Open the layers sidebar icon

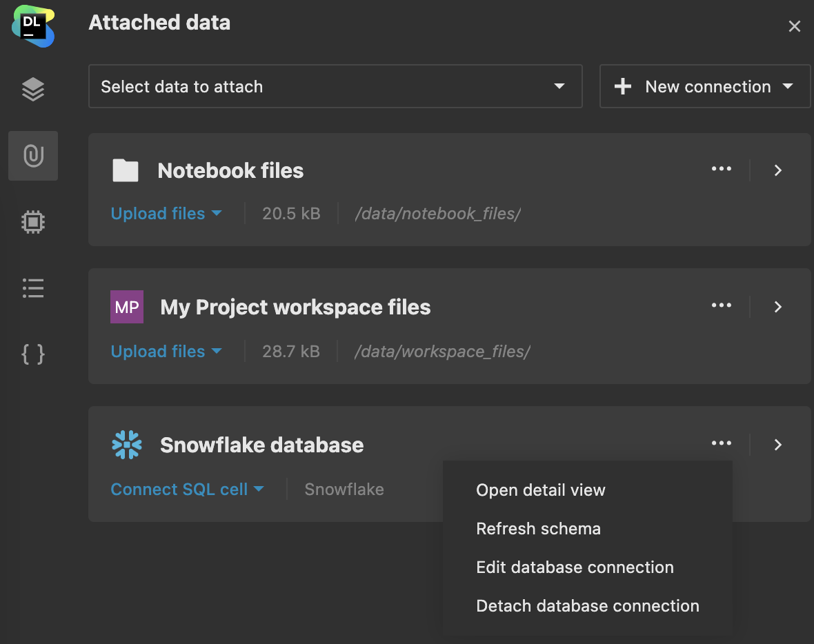pyautogui.click(x=33, y=89)
